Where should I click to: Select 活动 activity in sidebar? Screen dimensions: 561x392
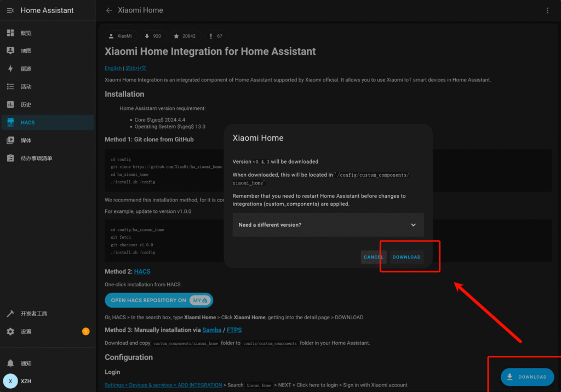coord(26,87)
